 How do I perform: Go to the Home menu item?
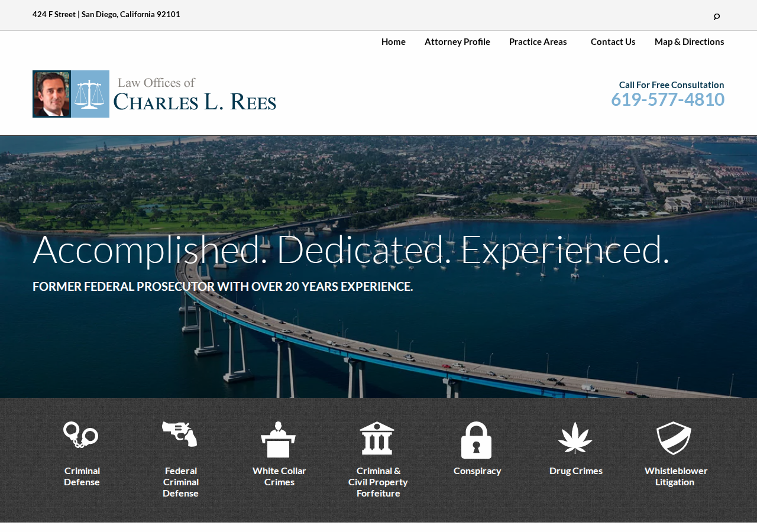393,41
